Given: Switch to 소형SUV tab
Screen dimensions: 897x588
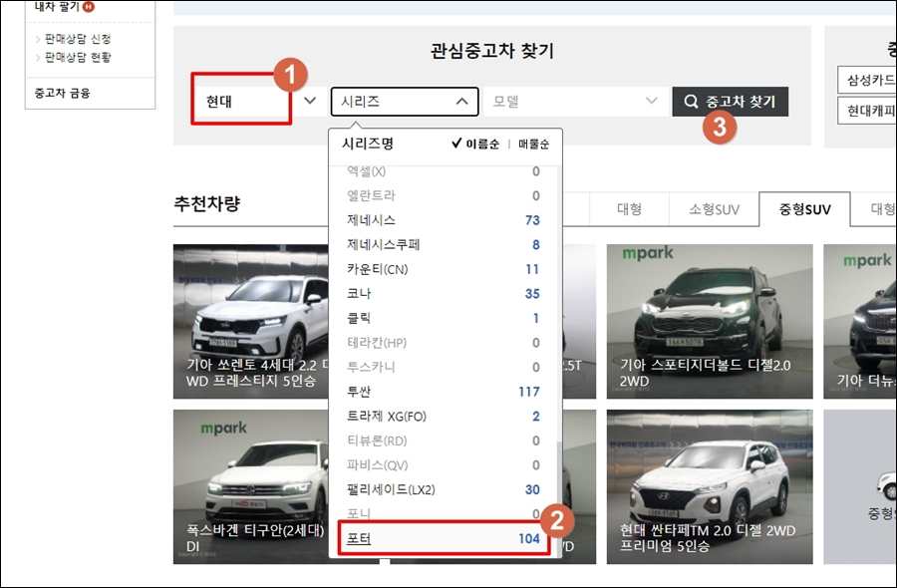Looking at the screenshot, I should coord(714,209).
